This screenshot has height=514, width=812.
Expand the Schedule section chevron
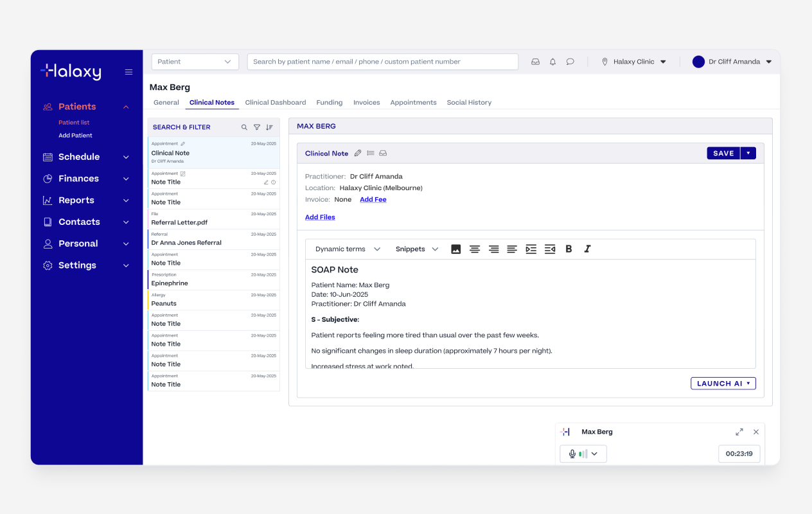(x=126, y=157)
